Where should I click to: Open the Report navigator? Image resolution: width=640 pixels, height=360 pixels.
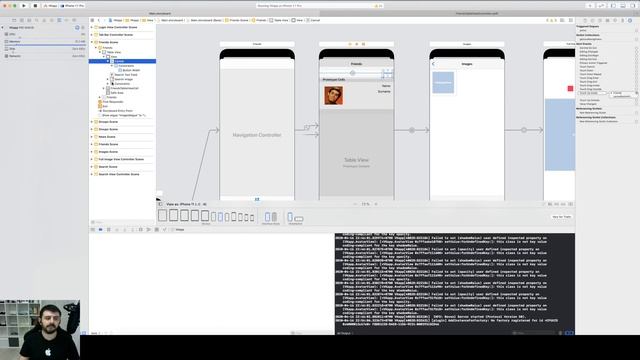[74, 20]
